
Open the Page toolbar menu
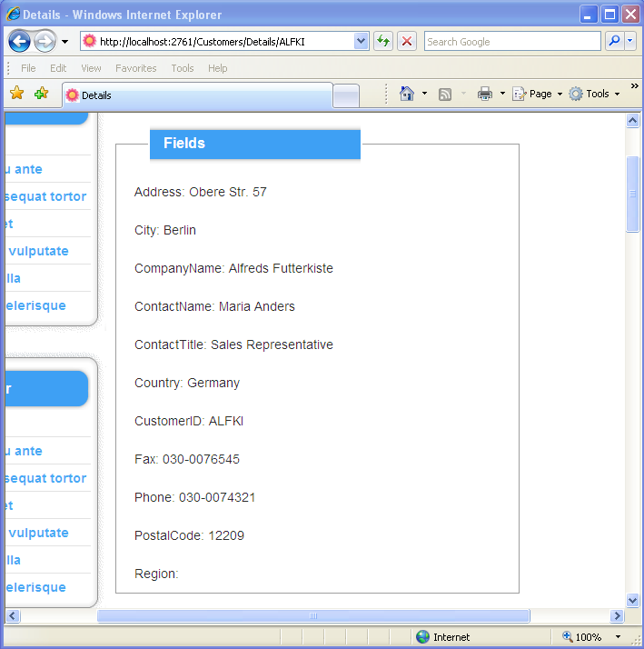tap(538, 94)
